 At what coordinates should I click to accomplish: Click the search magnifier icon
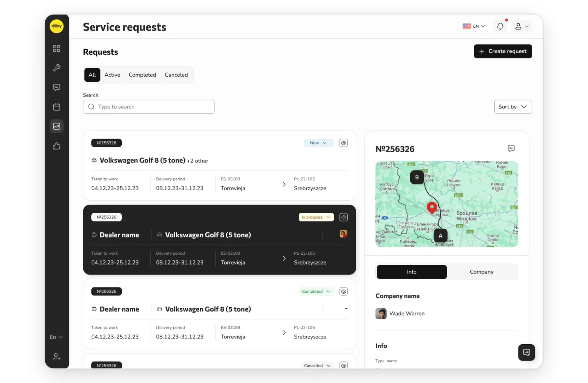tap(91, 107)
